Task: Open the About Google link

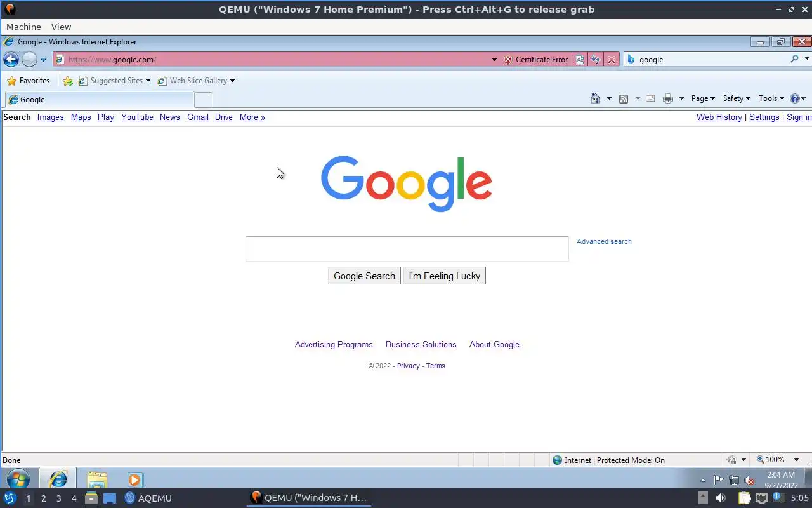Action: [494, 345]
